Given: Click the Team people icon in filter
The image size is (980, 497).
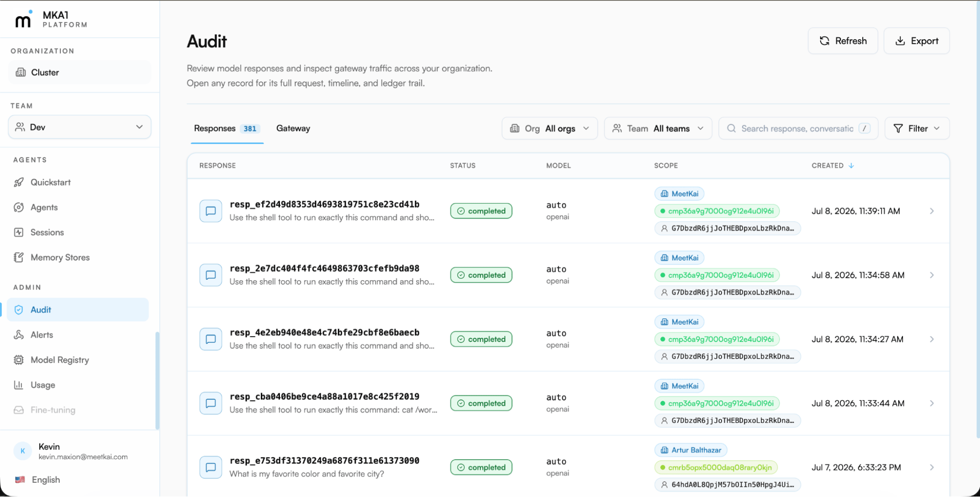Looking at the screenshot, I should point(617,129).
